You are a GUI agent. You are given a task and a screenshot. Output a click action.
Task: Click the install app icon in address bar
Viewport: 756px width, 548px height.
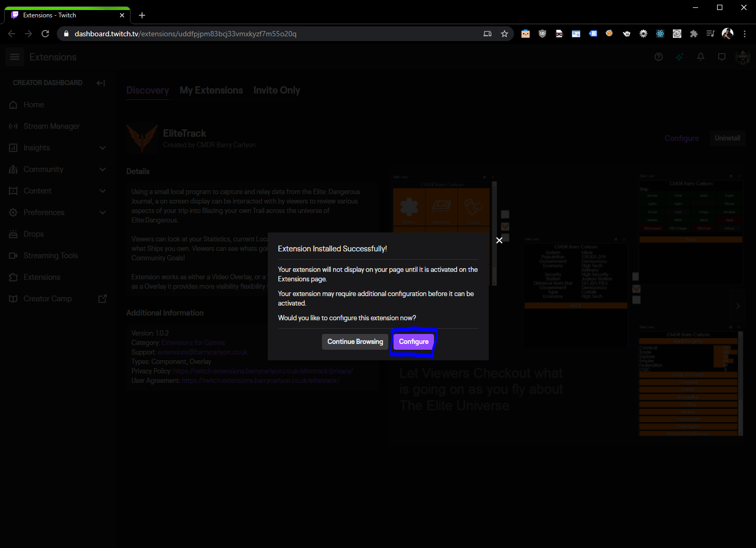pyautogui.click(x=488, y=34)
